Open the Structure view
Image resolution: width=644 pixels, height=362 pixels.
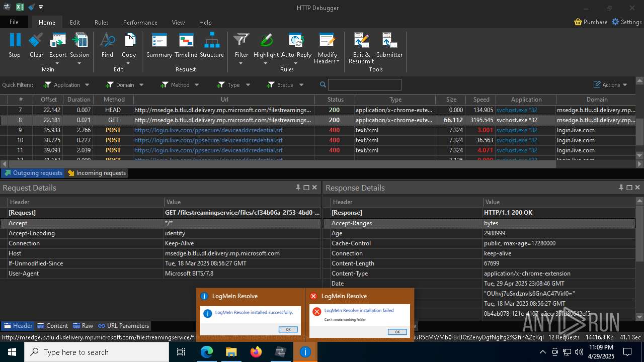click(212, 45)
